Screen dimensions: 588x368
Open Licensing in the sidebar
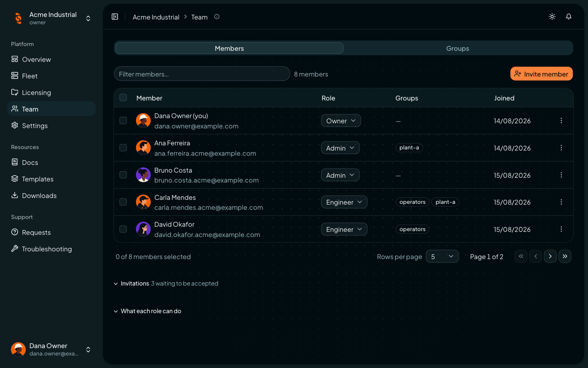(51, 92)
